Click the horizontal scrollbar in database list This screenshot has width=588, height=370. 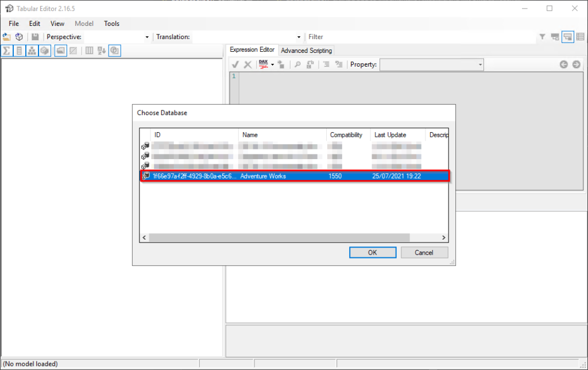tap(279, 237)
